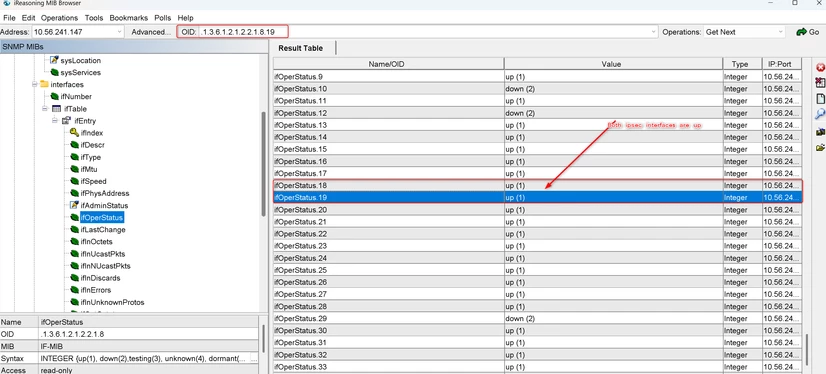Click the ifMtu leaf icon

74,169
